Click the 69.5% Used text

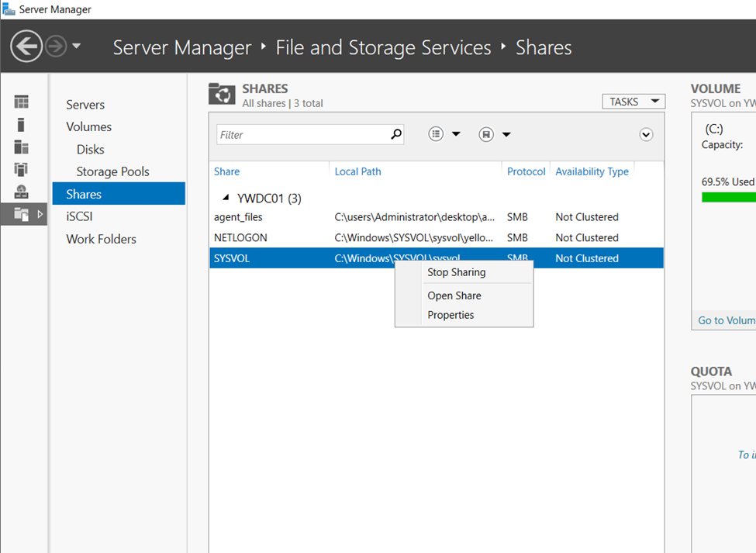click(x=727, y=181)
